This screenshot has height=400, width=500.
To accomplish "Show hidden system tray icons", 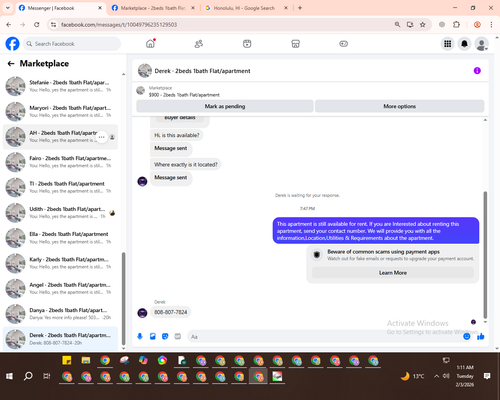I will tap(436, 376).
